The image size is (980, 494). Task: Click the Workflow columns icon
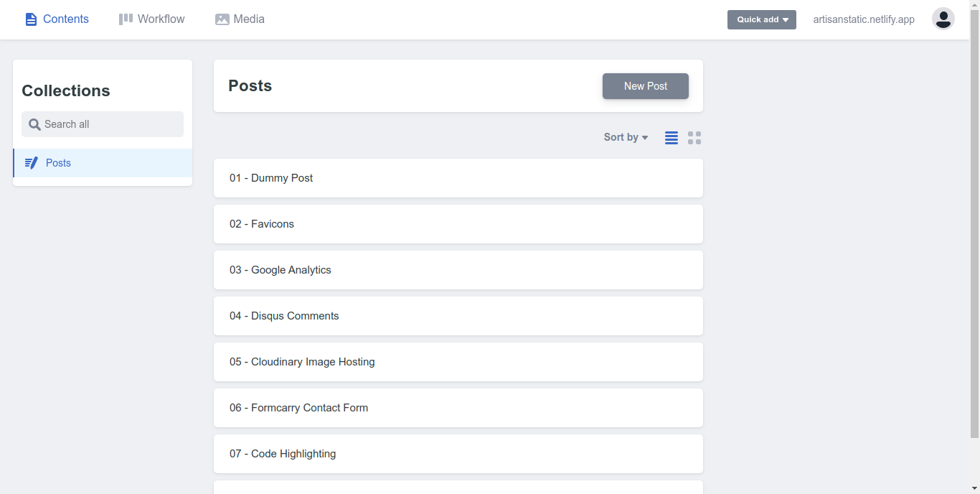click(x=126, y=19)
